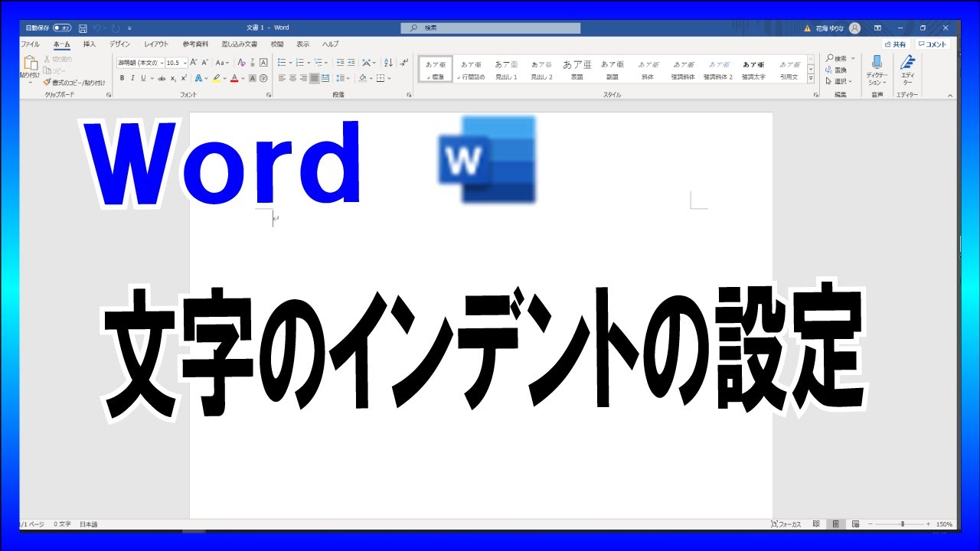Viewport: 980px width, 551px height.
Task: Expand the styles gallery more arrow
Action: [x=810, y=78]
